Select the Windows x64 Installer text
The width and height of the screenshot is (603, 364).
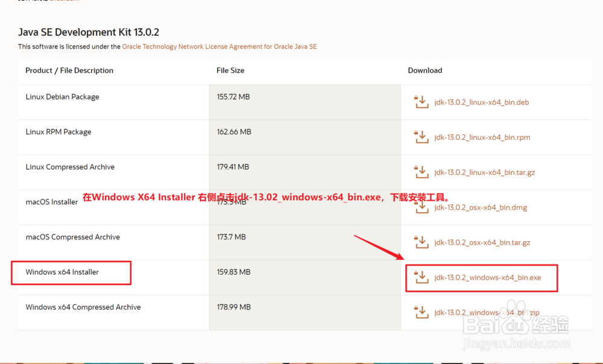pyautogui.click(x=62, y=272)
